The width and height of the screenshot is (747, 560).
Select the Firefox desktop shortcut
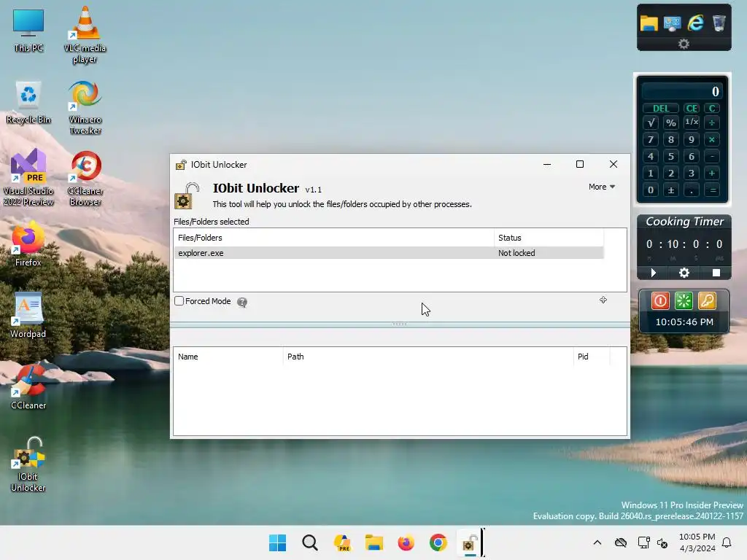coord(28,244)
